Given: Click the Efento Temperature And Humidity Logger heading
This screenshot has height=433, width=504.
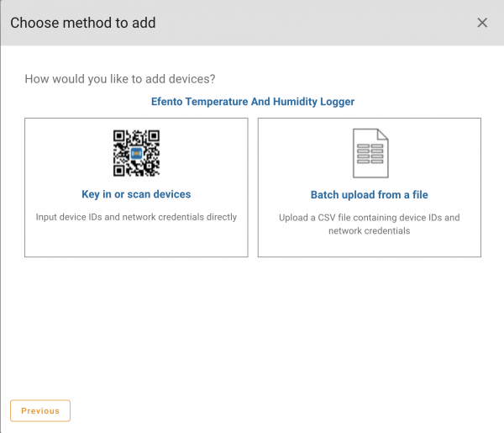Looking at the screenshot, I should pos(252,102).
